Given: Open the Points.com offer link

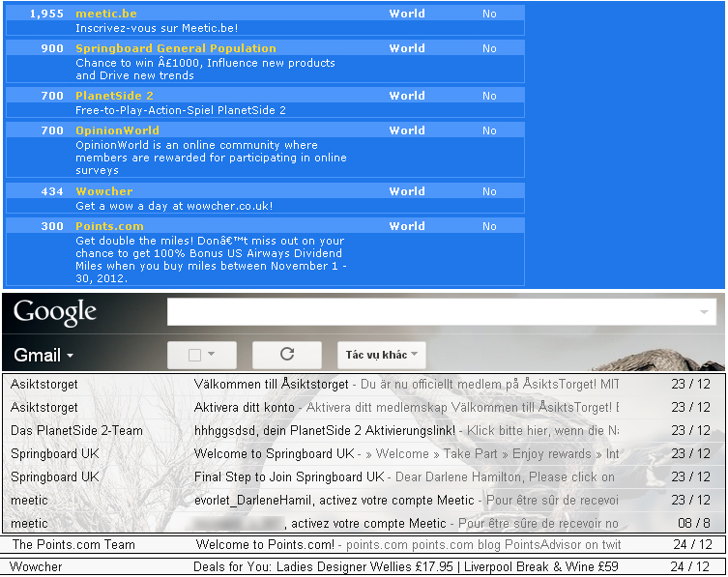Looking at the screenshot, I should point(109,226).
